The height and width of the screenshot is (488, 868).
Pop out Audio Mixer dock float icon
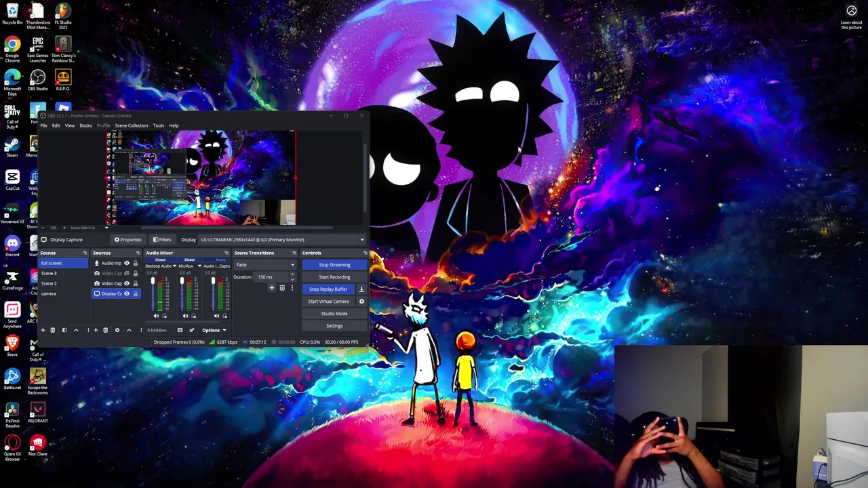pos(226,253)
